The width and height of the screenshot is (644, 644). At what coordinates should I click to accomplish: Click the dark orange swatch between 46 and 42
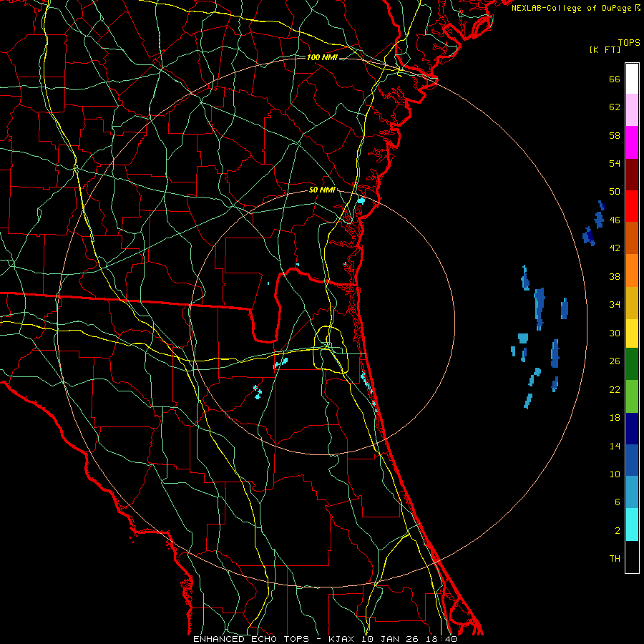click(x=632, y=238)
